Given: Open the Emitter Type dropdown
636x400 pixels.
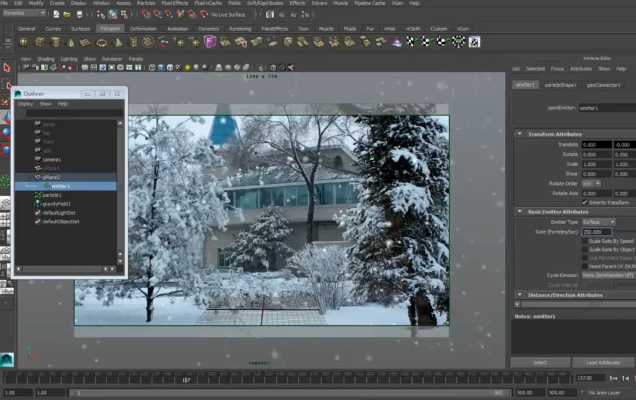Looking at the screenshot, I should pos(598,221).
